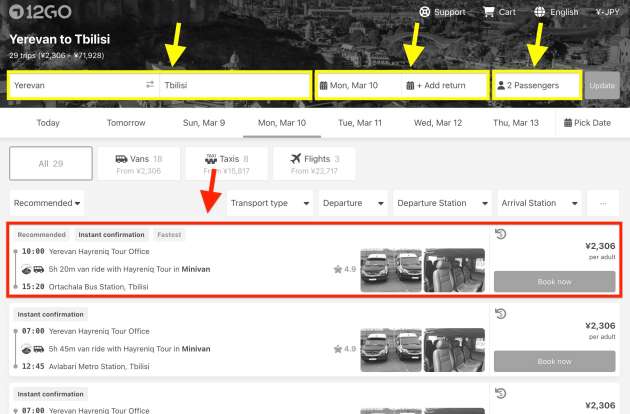This screenshot has height=414, width=630.
Task: Select the Thu, Mar 13 tab
Action: (x=516, y=123)
